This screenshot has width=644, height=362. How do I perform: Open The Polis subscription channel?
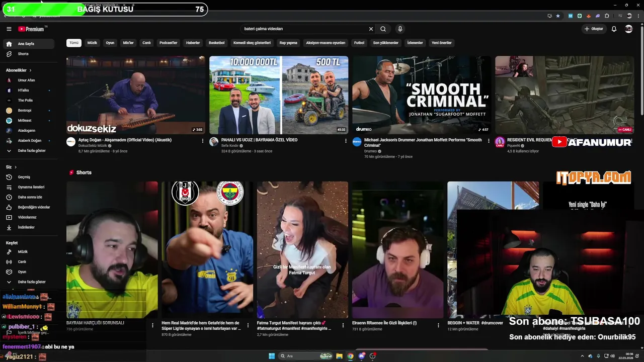[x=29, y=100]
